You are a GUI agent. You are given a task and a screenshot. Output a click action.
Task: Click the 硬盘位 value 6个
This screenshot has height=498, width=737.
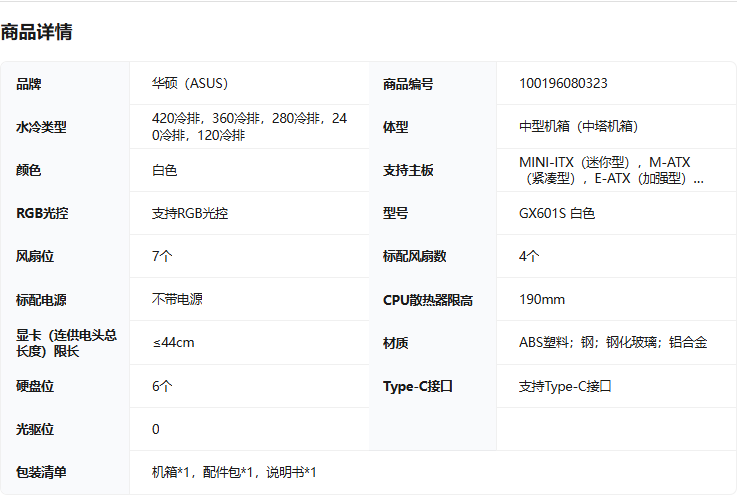coord(162,386)
